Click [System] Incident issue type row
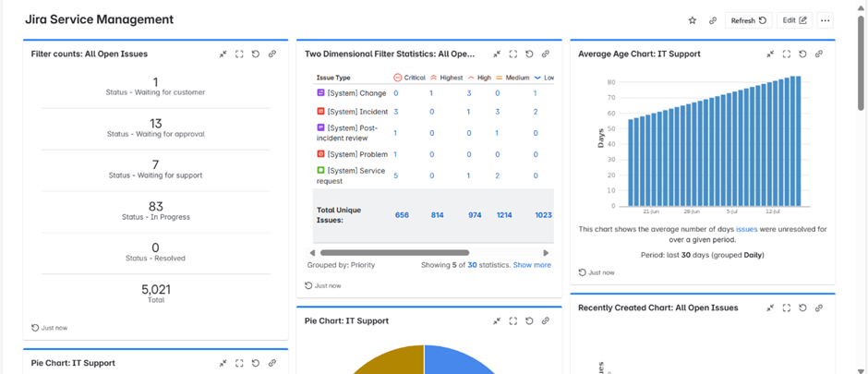 coord(352,111)
